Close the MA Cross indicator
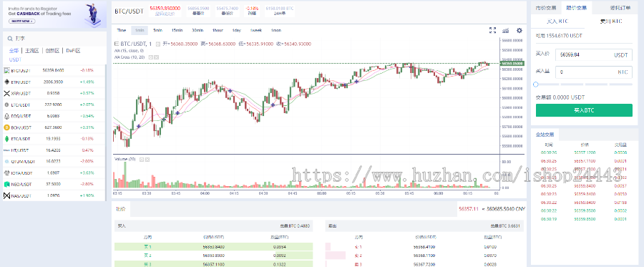This screenshot has width=644, height=267. 156,57
